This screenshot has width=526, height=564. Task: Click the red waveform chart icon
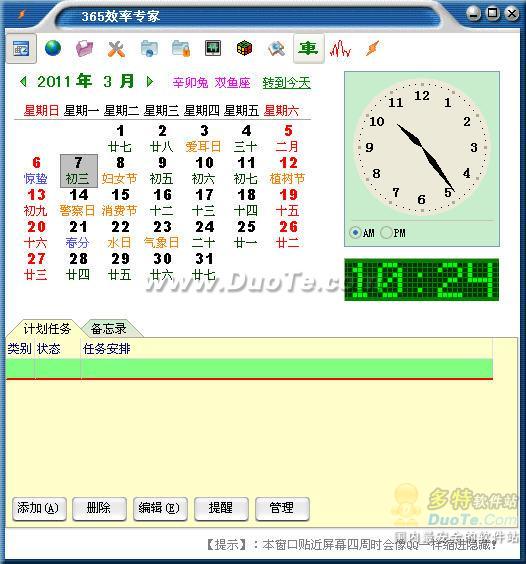click(x=340, y=49)
